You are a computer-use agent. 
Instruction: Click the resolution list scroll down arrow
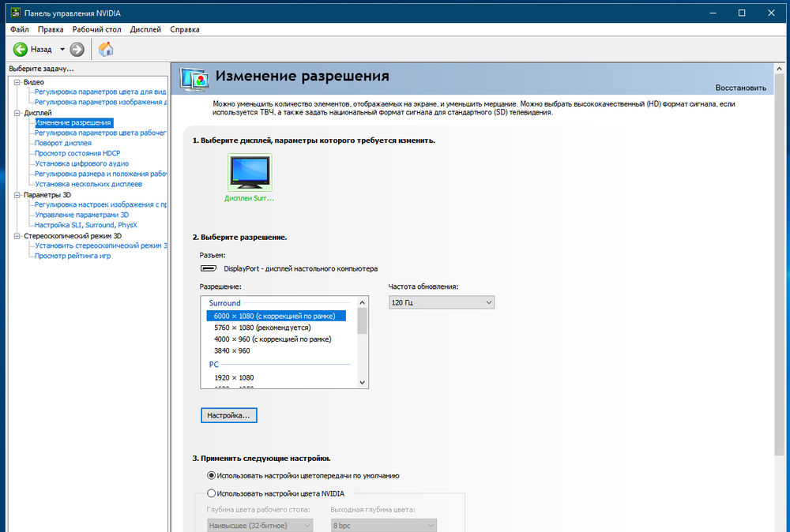click(x=363, y=383)
